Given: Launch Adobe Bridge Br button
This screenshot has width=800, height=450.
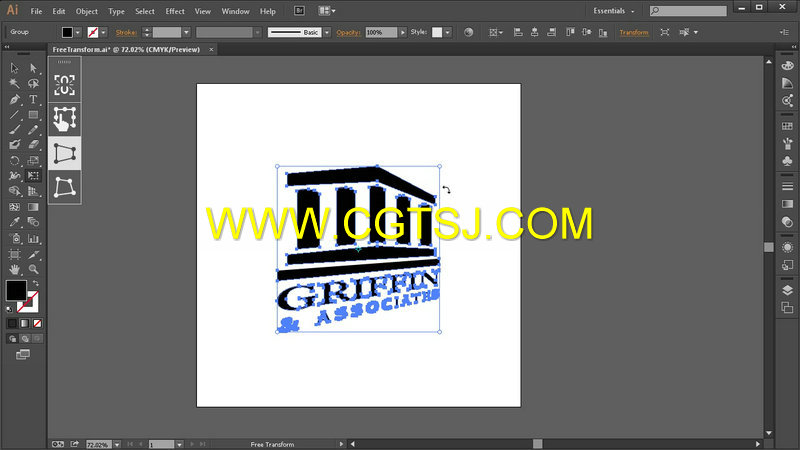Looking at the screenshot, I should pos(299,11).
